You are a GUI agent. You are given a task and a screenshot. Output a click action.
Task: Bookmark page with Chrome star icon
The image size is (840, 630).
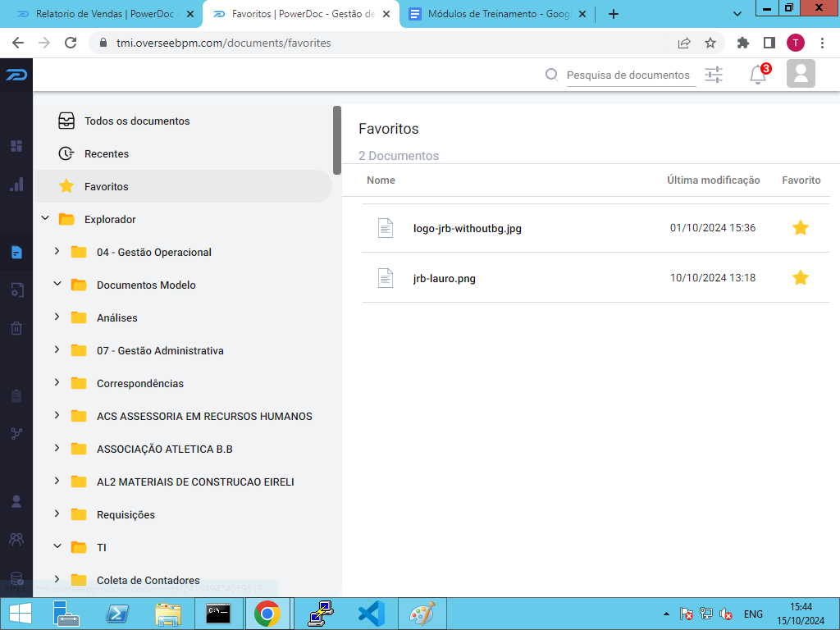tap(710, 43)
